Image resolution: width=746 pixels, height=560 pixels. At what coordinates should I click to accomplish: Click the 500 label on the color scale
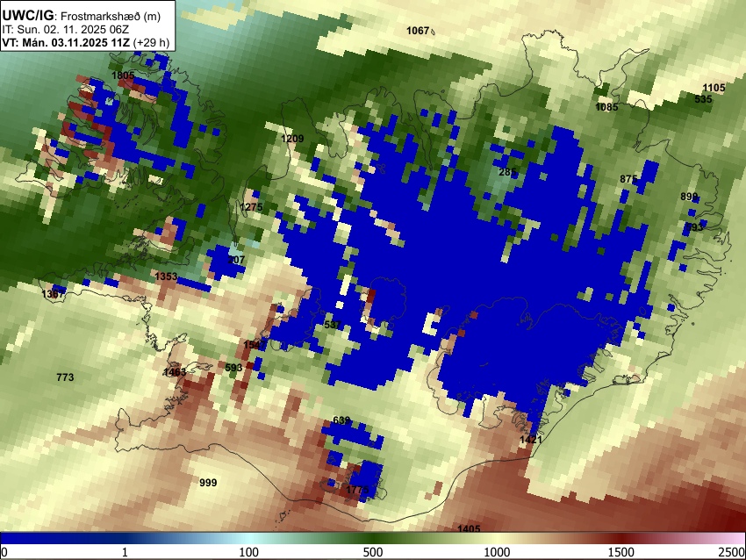tap(373, 552)
